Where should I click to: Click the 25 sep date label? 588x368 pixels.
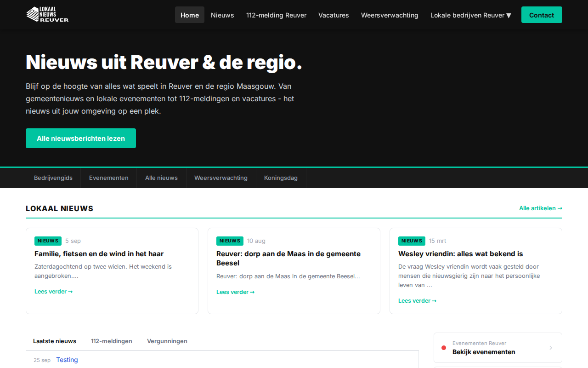click(x=42, y=360)
